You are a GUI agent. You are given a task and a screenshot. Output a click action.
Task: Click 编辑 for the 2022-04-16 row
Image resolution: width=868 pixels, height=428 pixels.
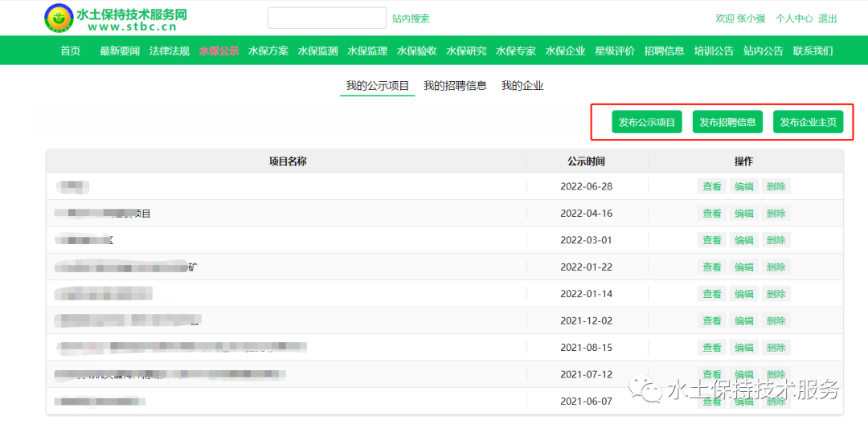tap(744, 214)
